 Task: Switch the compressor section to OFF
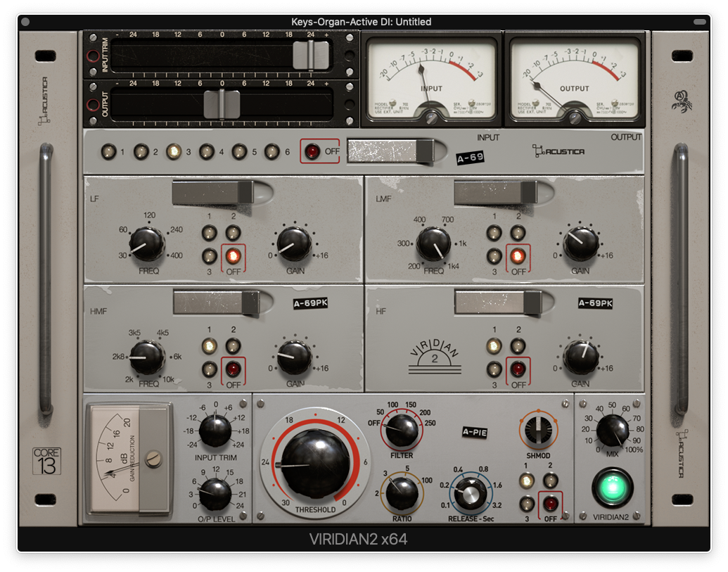(x=550, y=504)
